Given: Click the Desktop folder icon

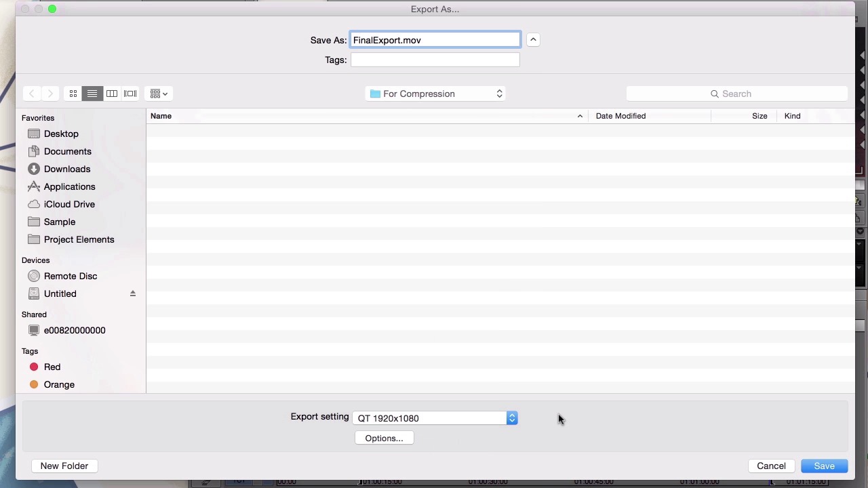Looking at the screenshot, I should 34,134.
